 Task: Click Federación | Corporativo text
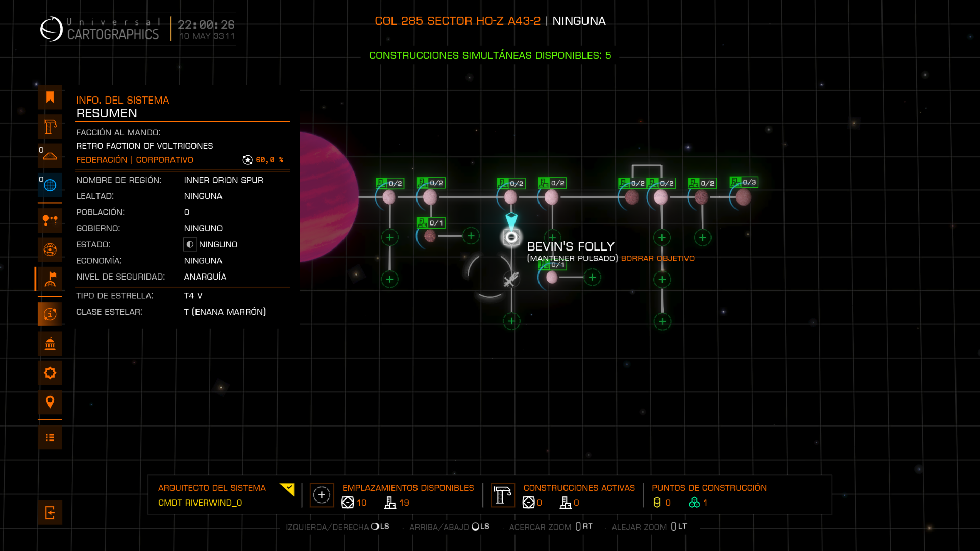135,160
